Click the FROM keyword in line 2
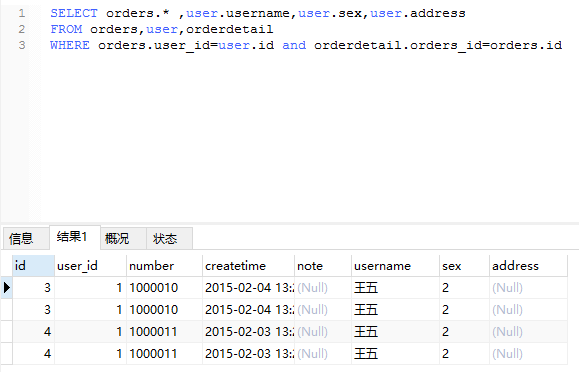Screen dimensions: 579x372 [66, 29]
